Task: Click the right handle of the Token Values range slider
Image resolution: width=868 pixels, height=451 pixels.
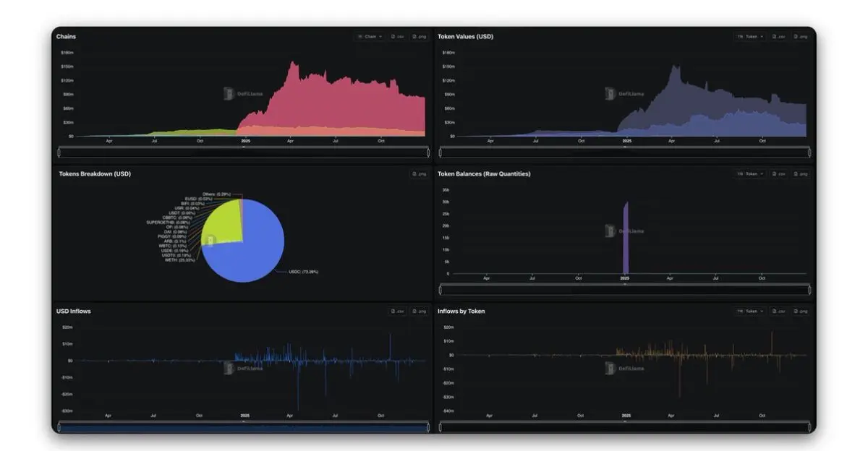Action: pos(809,153)
